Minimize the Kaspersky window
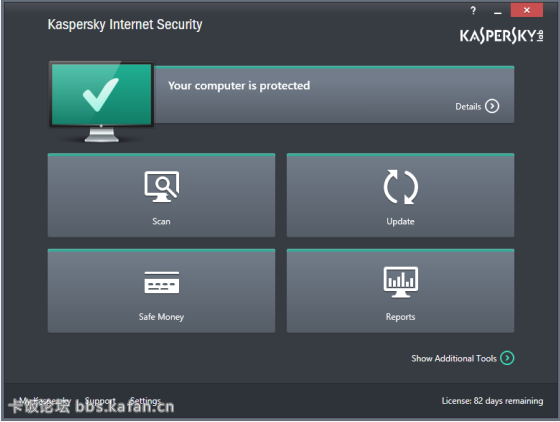 [x=498, y=11]
